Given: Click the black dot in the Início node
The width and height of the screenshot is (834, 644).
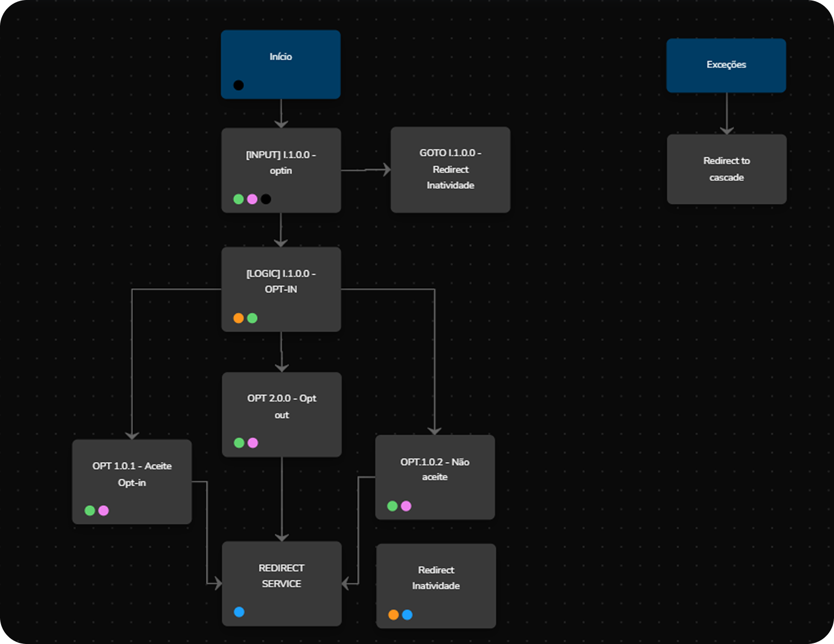Looking at the screenshot, I should click(x=239, y=85).
